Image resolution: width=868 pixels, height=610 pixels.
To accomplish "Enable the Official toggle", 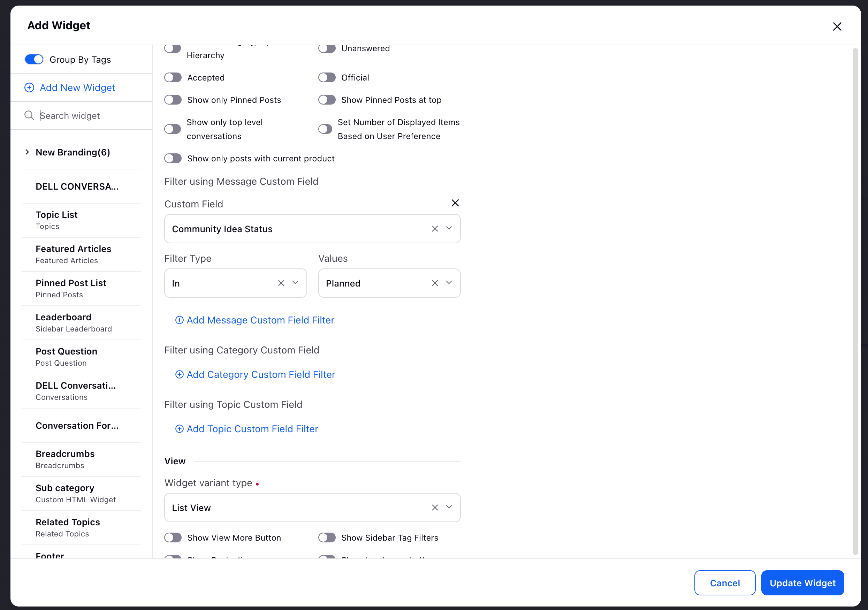I will (327, 77).
